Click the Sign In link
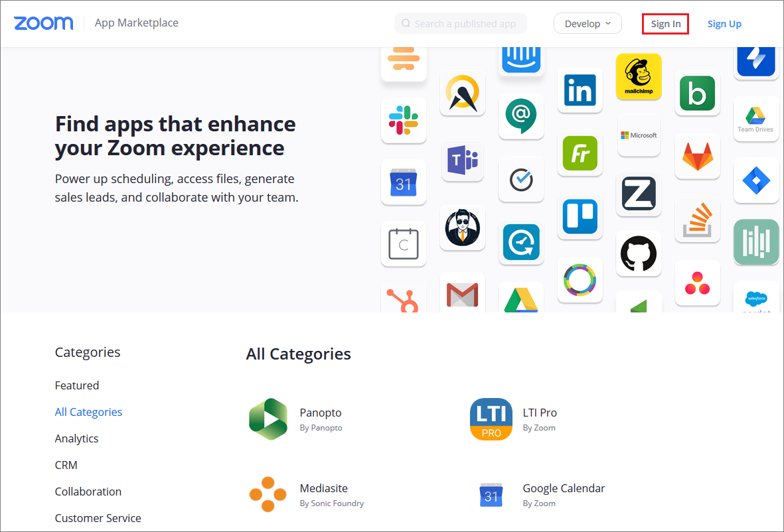Image resolution: width=784 pixels, height=532 pixels. [x=665, y=24]
